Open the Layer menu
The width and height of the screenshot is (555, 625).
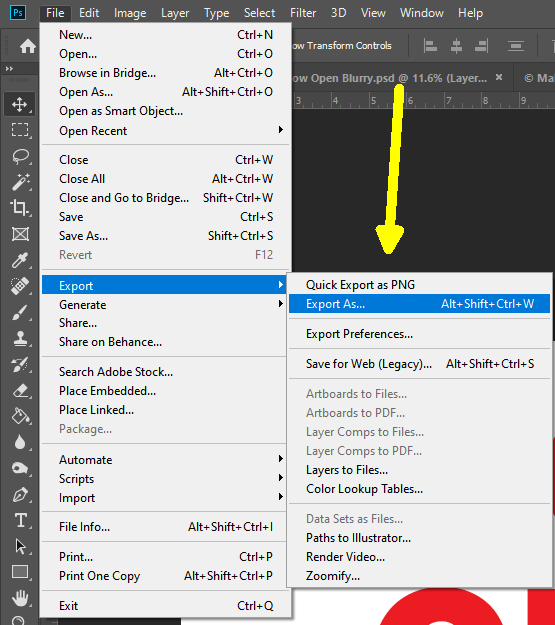click(x=175, y=13)
